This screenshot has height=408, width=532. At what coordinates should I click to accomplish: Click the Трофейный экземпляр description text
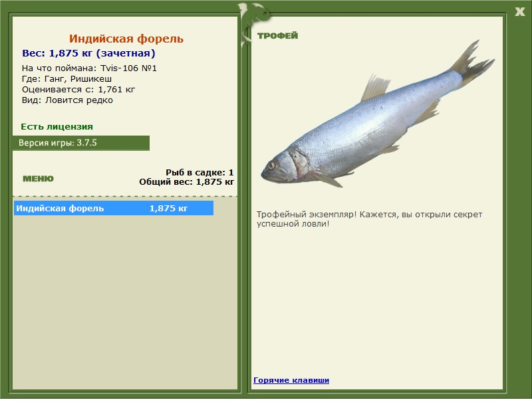tap(369, 219)
